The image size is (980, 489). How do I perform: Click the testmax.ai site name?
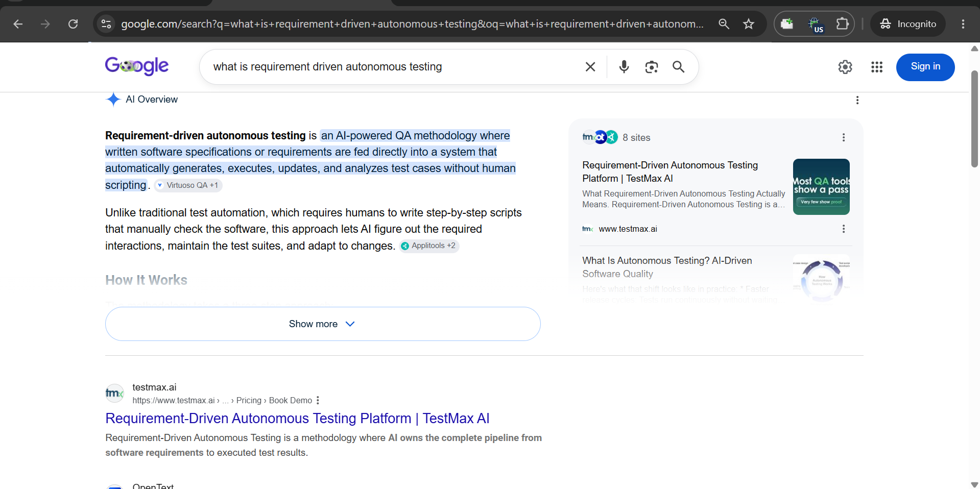pos(154,387)
